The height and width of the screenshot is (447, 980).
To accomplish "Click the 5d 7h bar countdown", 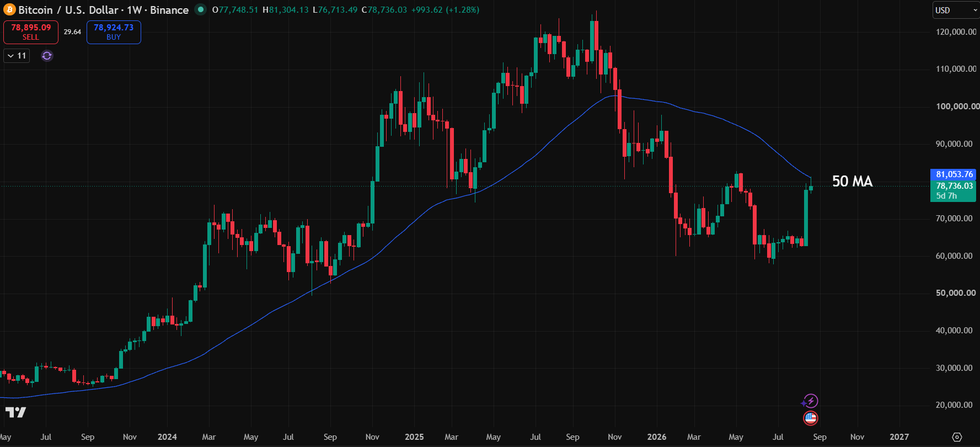I will tap(946, 196).
